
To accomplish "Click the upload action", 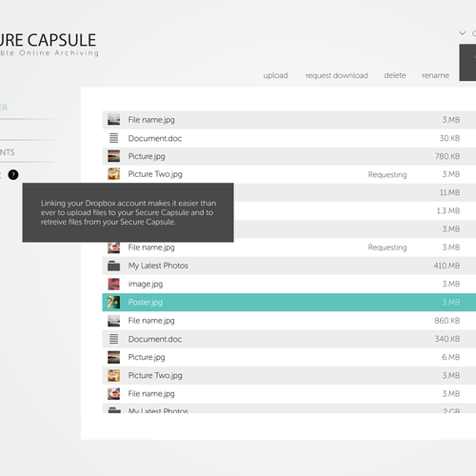I will click(x=275, y=75).
